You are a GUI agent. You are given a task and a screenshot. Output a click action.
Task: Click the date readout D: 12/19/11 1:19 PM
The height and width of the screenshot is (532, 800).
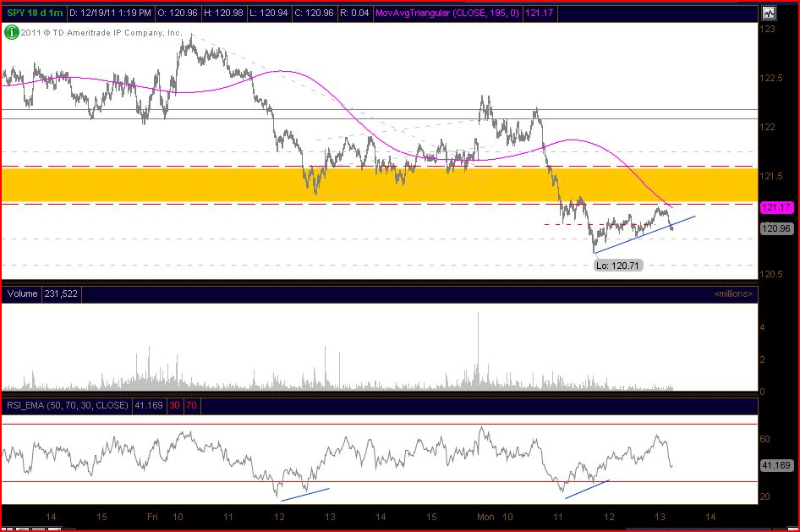110,14
